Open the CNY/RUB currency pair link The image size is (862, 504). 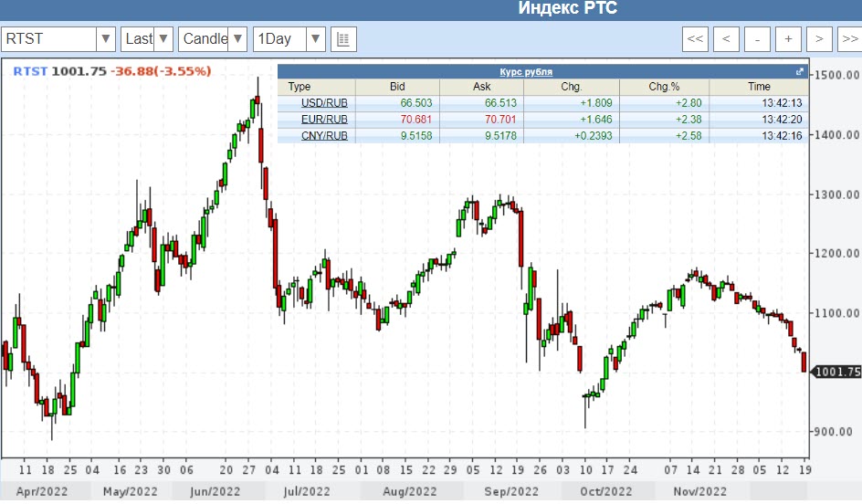[324, 136]
